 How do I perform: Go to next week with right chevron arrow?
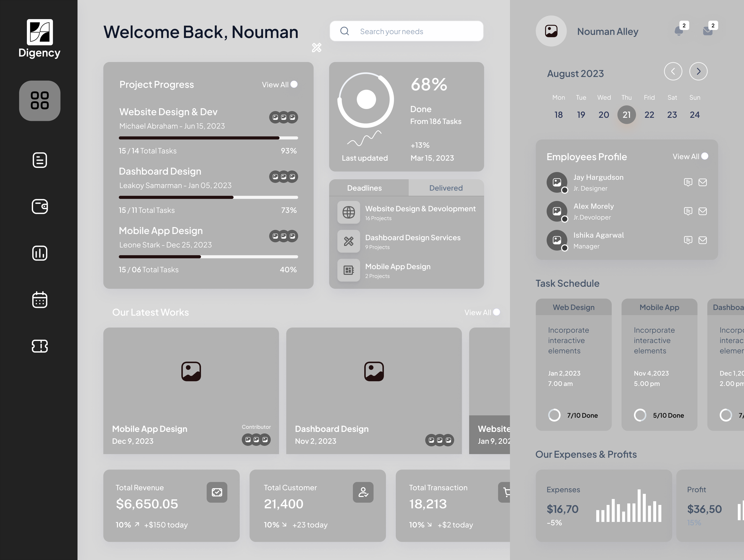click(x=698, y=71)
